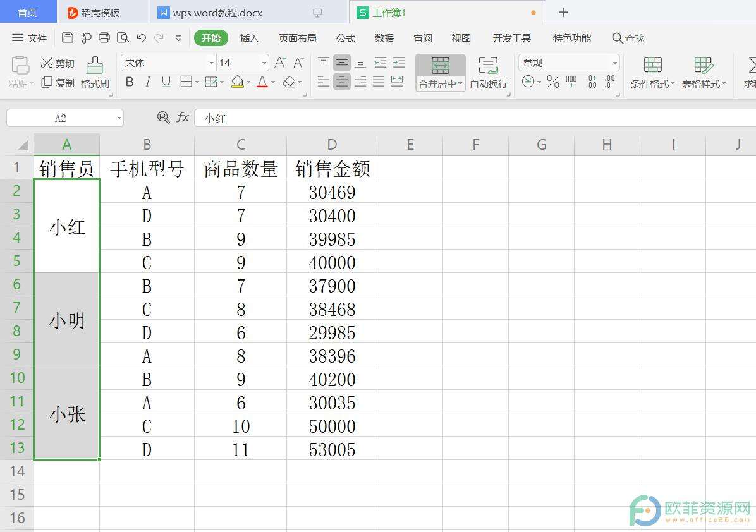756x532 pixels.
Task: Apply red font color A
Action: 262,82
